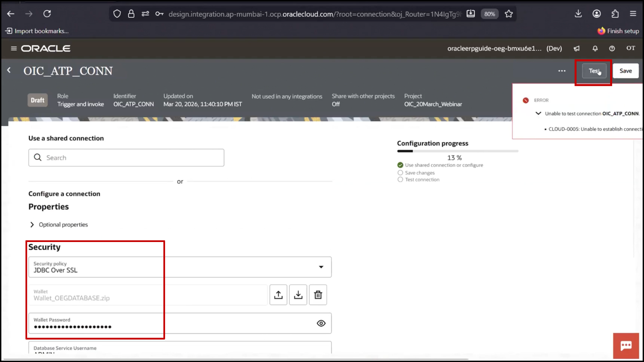Bookmark this page with the star
644x362 pixels.
509,14
